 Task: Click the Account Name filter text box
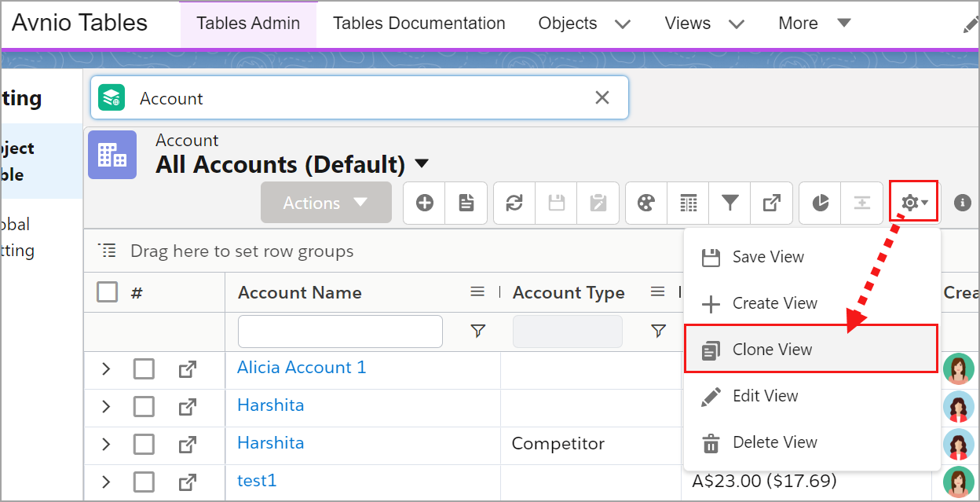pyautogui.click(x=340, y=332)
